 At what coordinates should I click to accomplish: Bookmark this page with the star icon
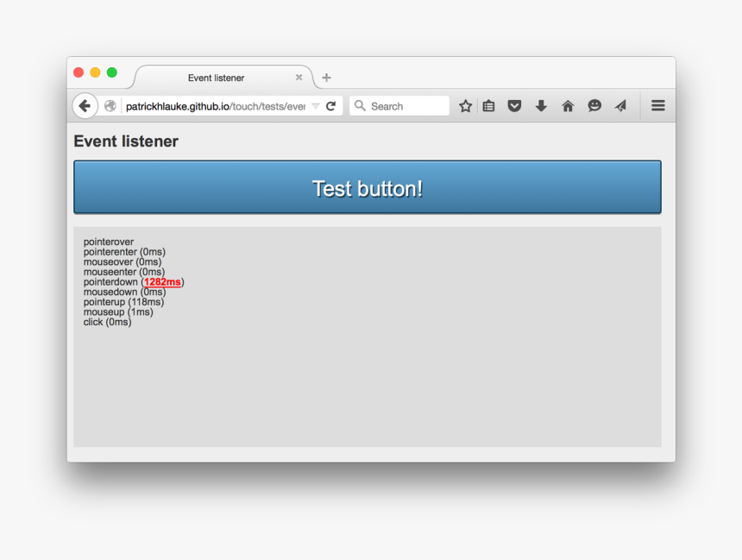click(465, 105)
